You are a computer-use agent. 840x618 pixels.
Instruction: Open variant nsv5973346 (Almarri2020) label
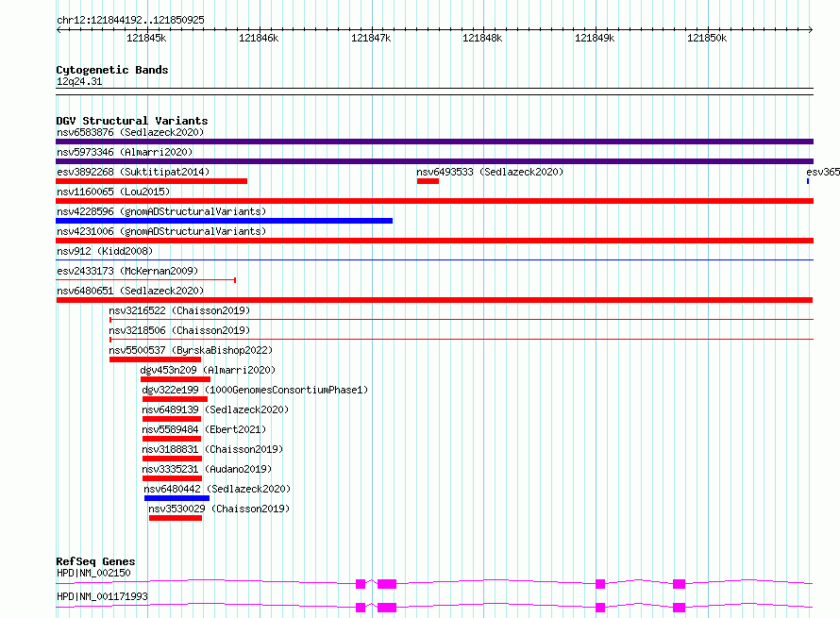click(x=125, y=152)
